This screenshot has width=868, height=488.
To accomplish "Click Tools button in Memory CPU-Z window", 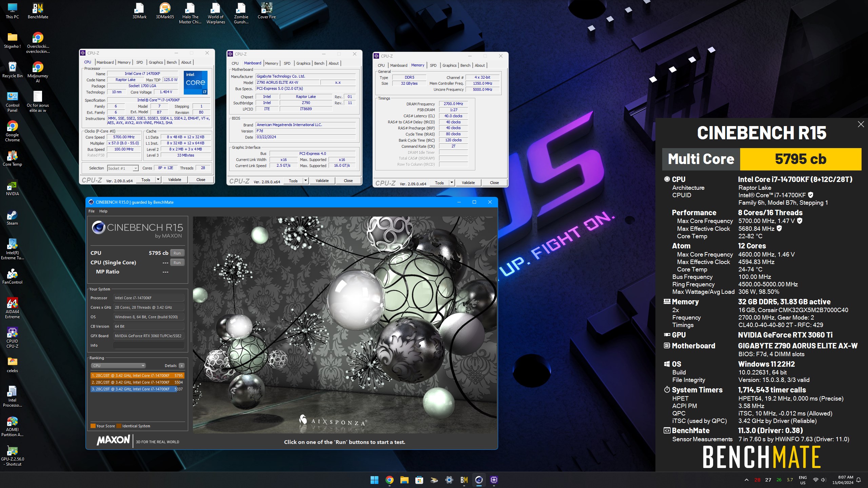I will pos(439,183).
